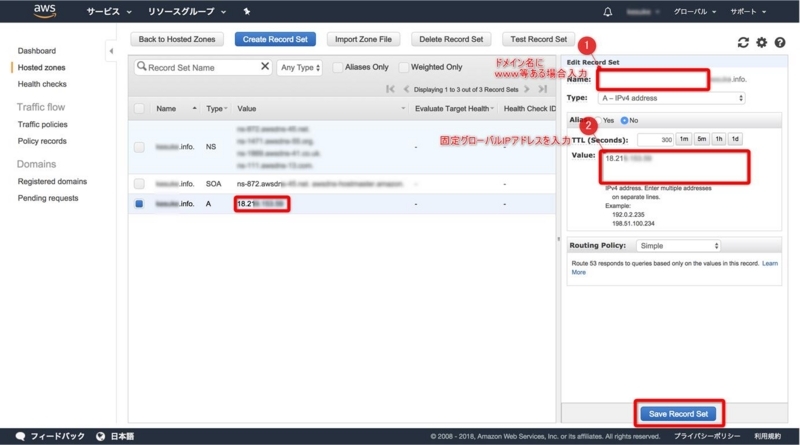Focus the Record Set Name search field
Screen dimensions: 800x445
(203, 67)
